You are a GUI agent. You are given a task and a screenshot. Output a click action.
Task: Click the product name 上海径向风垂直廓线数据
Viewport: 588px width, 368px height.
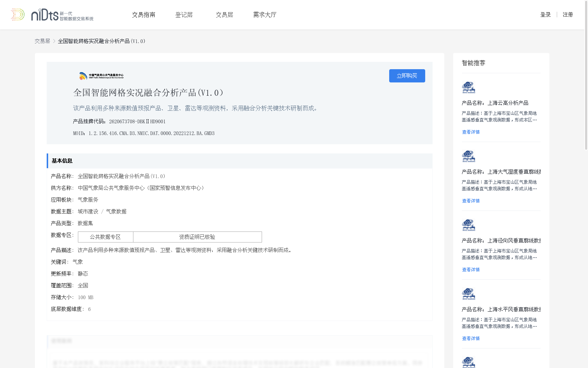[x=514, y=241]
